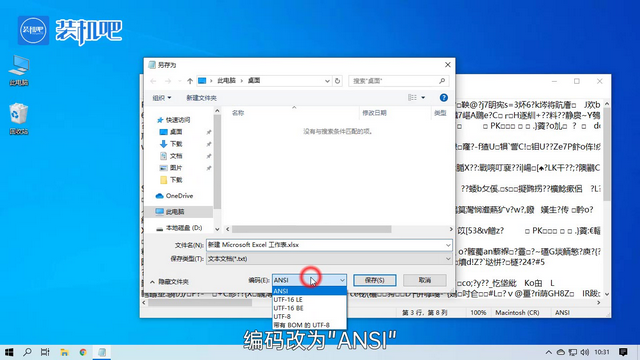Show hidden tray icons chevron
Screen dimensions: 640x360
coord(549,352)
